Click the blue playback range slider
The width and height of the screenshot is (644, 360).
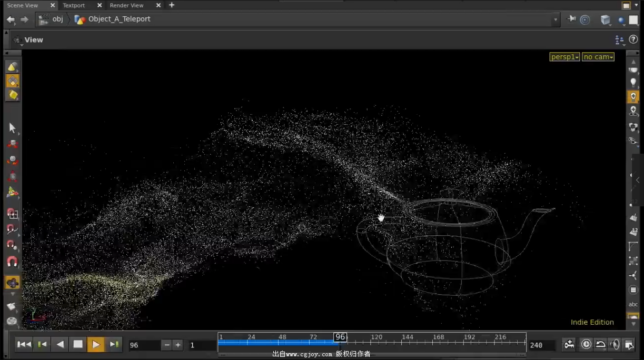[x=279, y=342]
